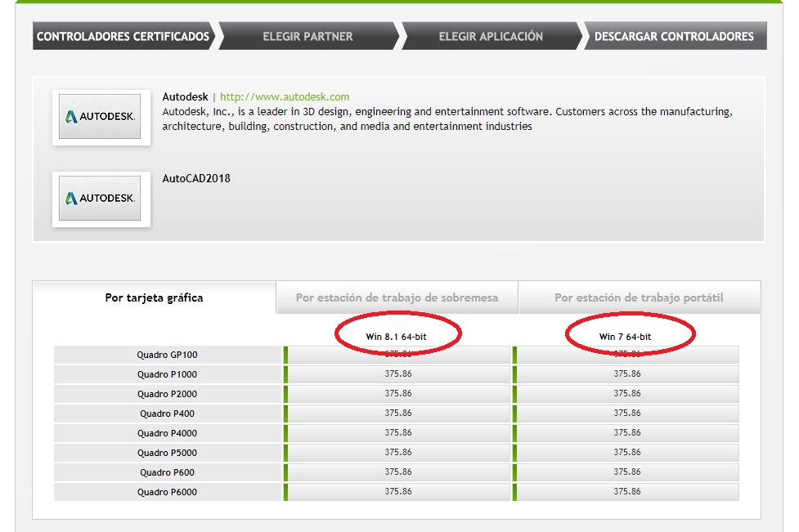Click the Win 7 64-bit column header
This screenshot has height=532, width=799.
tap(626, 337)
